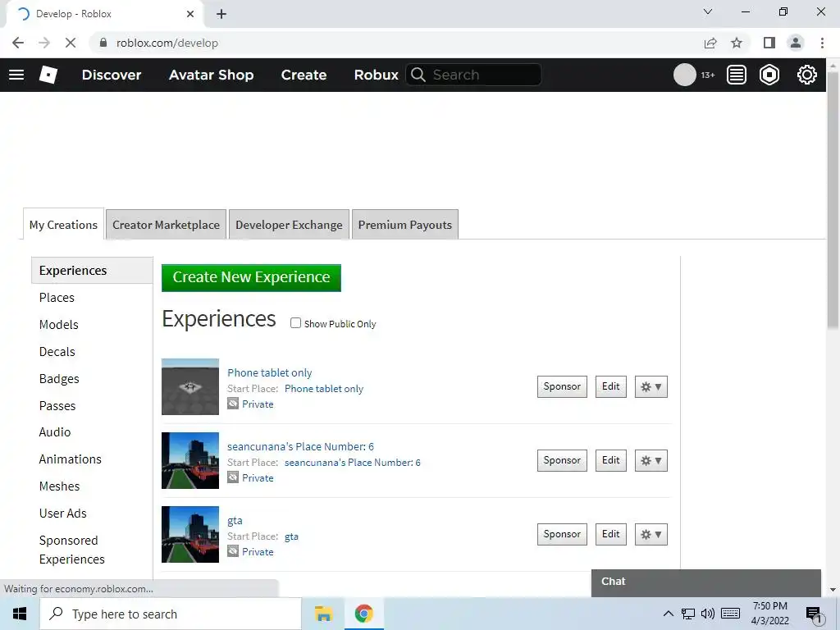Select Meshes in the sidebar
This screenshot has height=630, width=840.
[x=59, y=486]
